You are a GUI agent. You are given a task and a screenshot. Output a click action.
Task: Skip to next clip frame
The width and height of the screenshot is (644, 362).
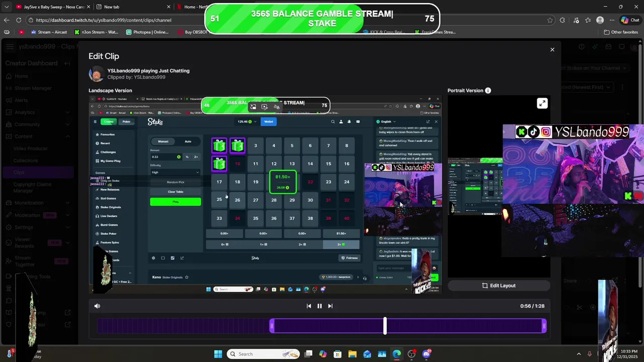point(330,306)
